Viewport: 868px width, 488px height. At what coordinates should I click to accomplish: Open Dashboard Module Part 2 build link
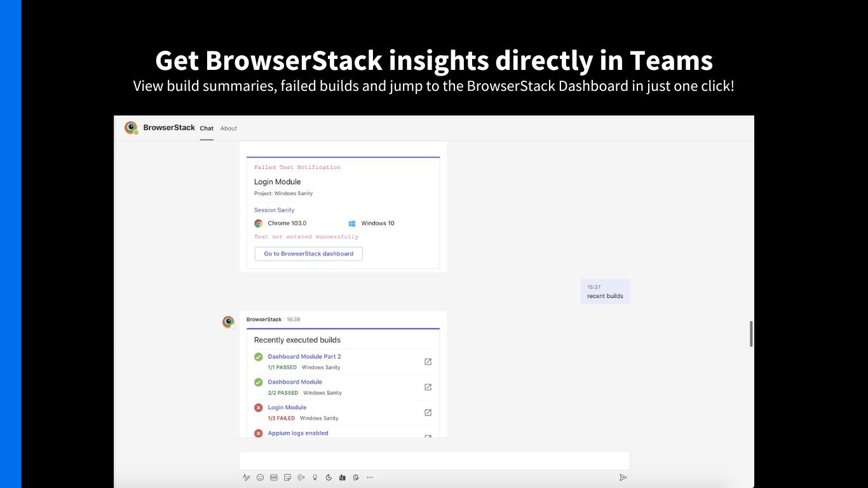(x=304, y=356)
